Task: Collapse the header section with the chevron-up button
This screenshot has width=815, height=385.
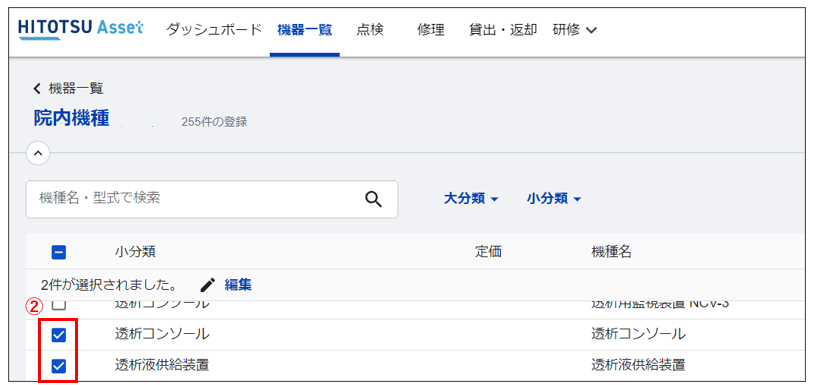Action: coord(38,153)
